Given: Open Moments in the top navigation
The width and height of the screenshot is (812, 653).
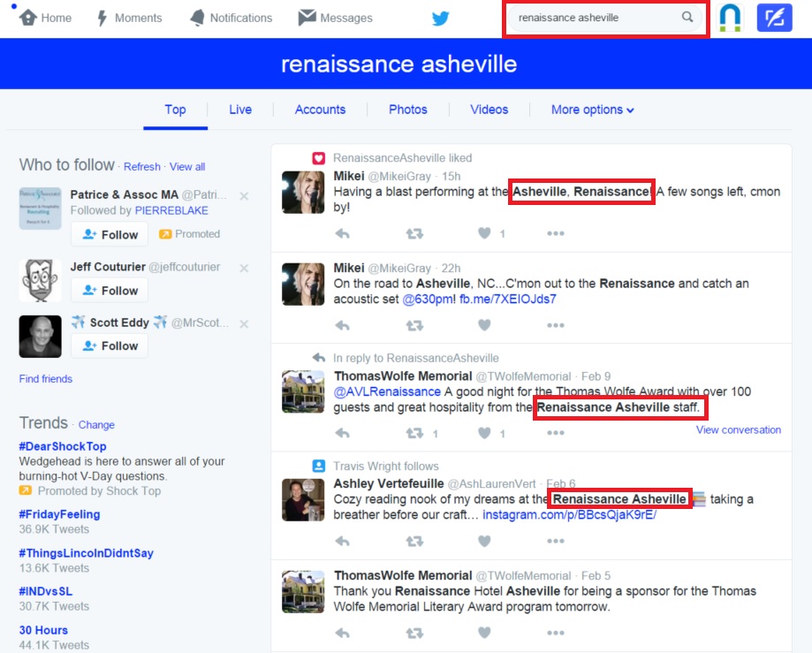Looking at the screenshot, I should coord(130,18).
